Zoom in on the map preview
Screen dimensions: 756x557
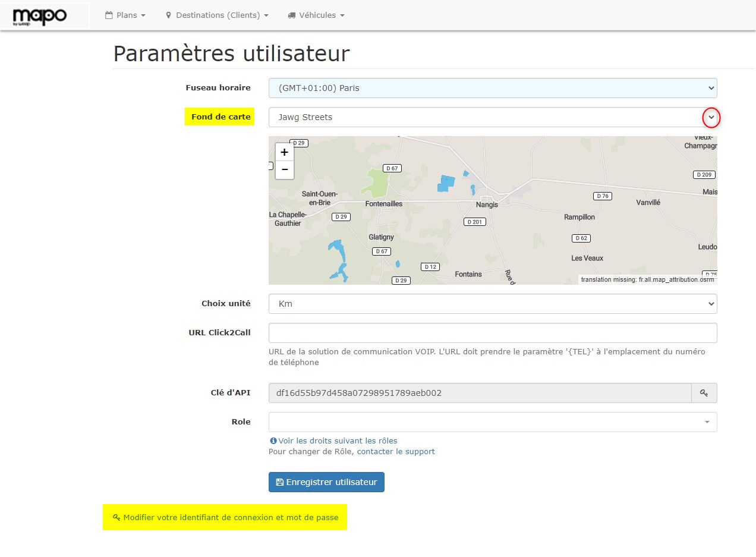[x=285, y=152]
